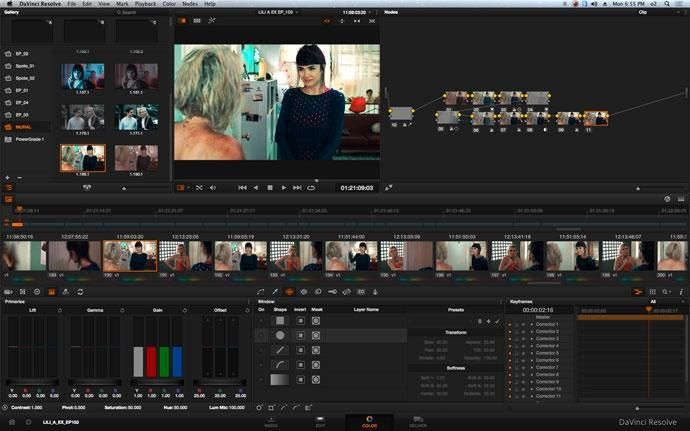Viewport: 690px width, 431px height.
Task: Open the Color menu
Action: (x=169, y=4)
